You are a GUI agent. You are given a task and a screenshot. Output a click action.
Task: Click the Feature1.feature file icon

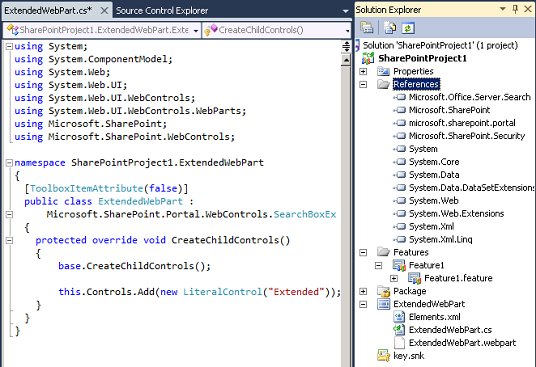414,278
